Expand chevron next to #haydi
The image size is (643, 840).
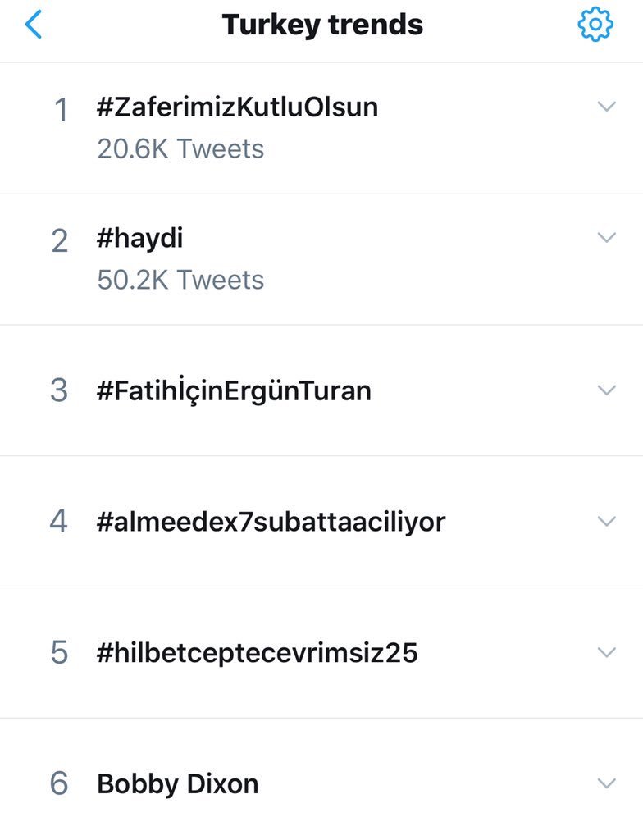tap(606, 238)
